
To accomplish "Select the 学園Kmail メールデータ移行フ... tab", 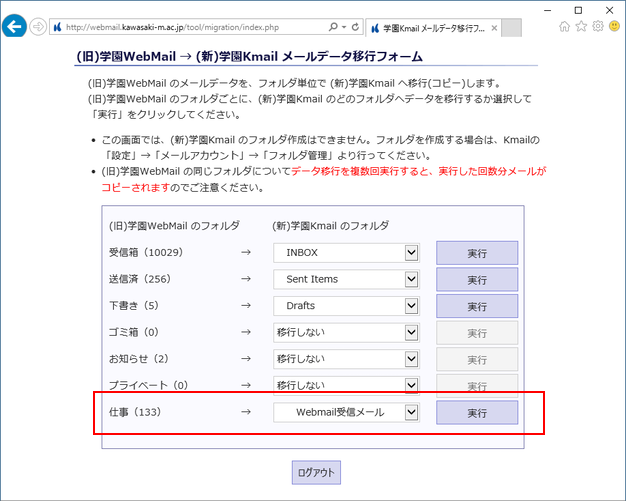I will pos(432,28).
